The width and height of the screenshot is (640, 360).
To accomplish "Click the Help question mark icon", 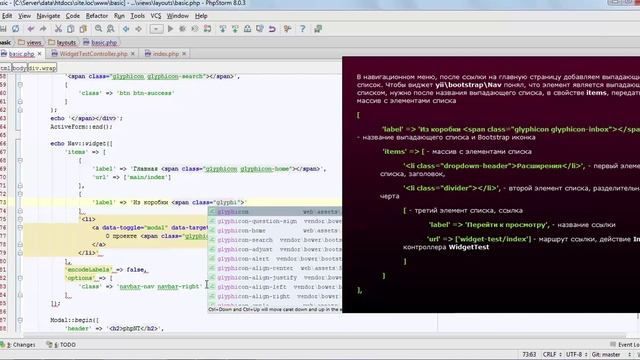I will (302, 29).
